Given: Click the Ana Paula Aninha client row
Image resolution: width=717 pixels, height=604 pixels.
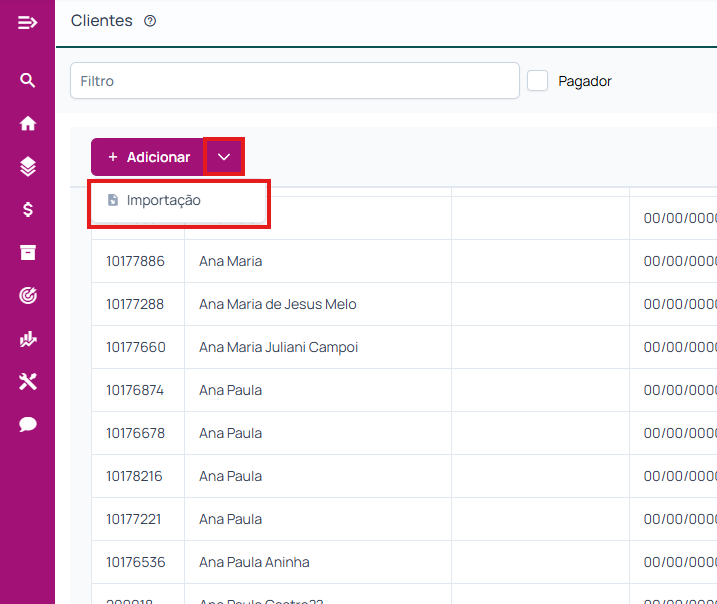Looking at the screenshot, I should coord(254,562).
